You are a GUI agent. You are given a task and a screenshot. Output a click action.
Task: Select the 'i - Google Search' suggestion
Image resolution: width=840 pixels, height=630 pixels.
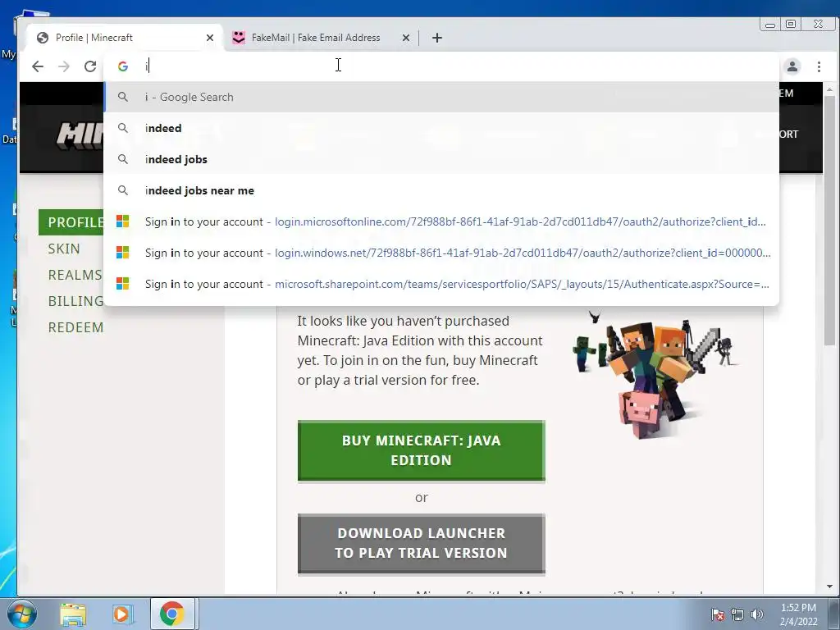click(441, 97)
